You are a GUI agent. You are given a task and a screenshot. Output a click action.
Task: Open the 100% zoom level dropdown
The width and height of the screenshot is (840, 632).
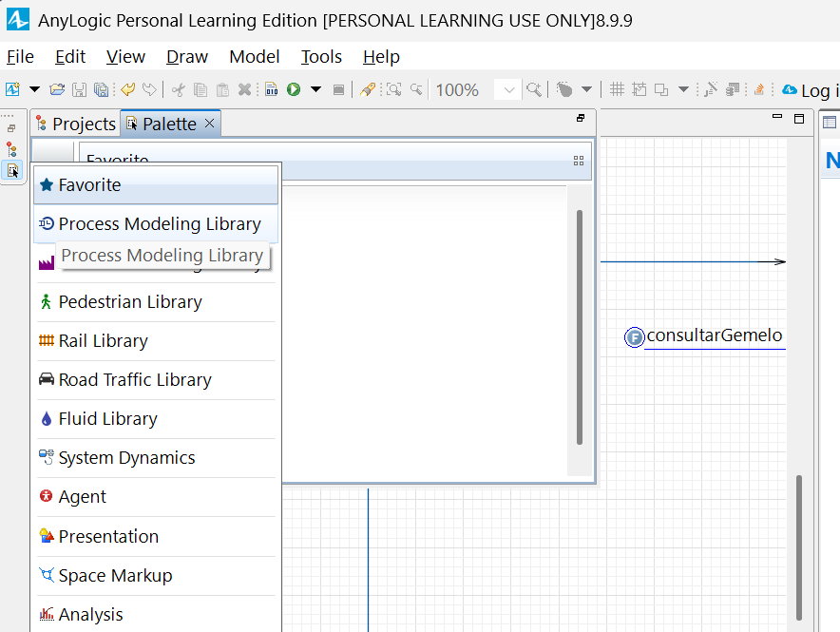point(509,90)
